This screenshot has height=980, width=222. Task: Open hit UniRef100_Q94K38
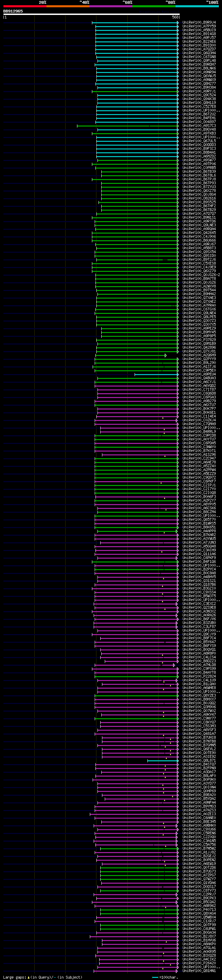[199, 99]
